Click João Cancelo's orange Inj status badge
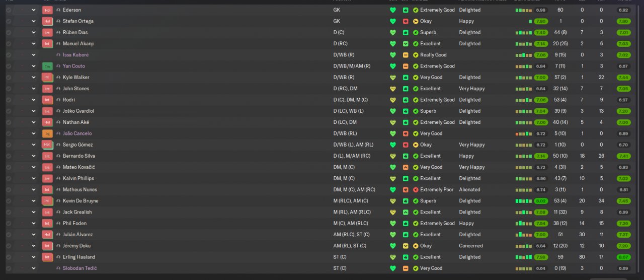The image size is (644, 280). 47,133
